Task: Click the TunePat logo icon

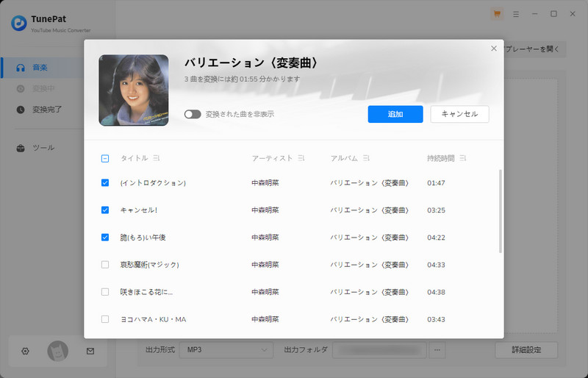Action: (19, 24)
